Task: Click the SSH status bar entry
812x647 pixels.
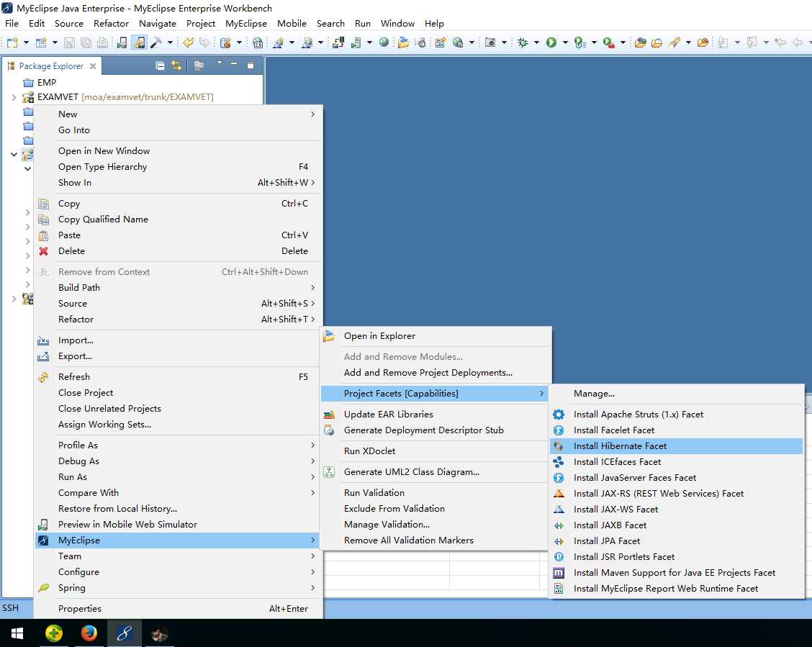Action: click(10, 608)
